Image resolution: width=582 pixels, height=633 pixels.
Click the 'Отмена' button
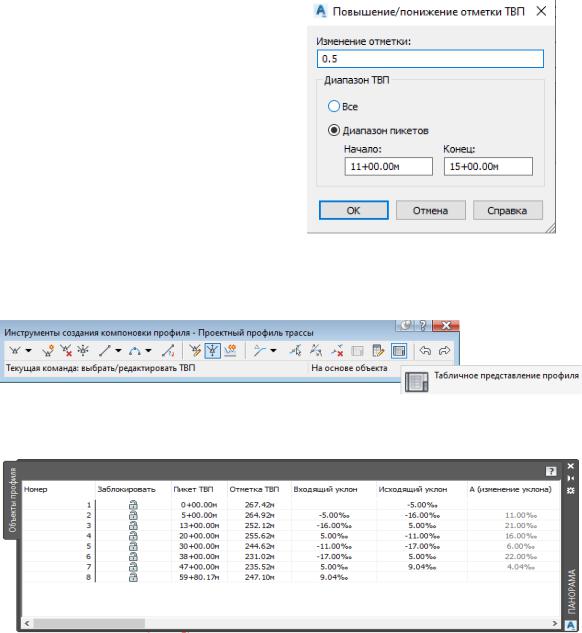pos(431,210)
